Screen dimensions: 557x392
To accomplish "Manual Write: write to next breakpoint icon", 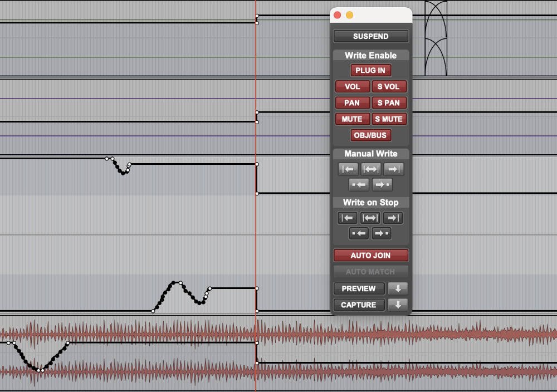I will click(382, 185).
